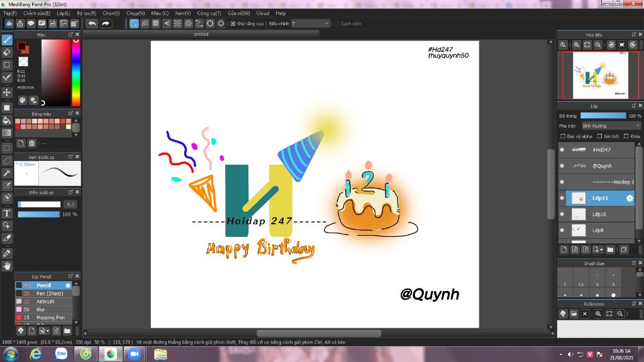The width and height of the screenshot is (644, 362).
Task: Open Internet Explorer from the taskbar
Action: (36, 354)
